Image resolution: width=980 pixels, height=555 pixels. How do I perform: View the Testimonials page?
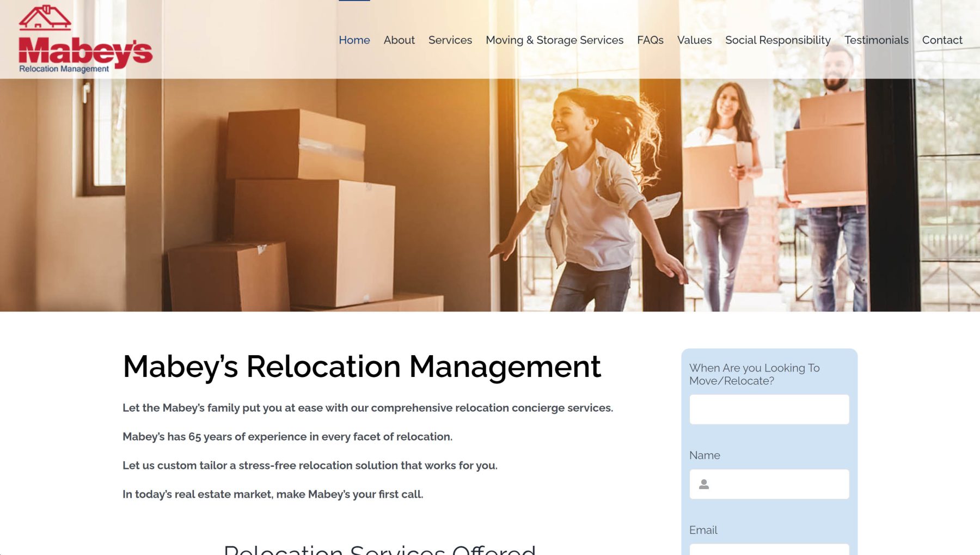coord(876,40)
